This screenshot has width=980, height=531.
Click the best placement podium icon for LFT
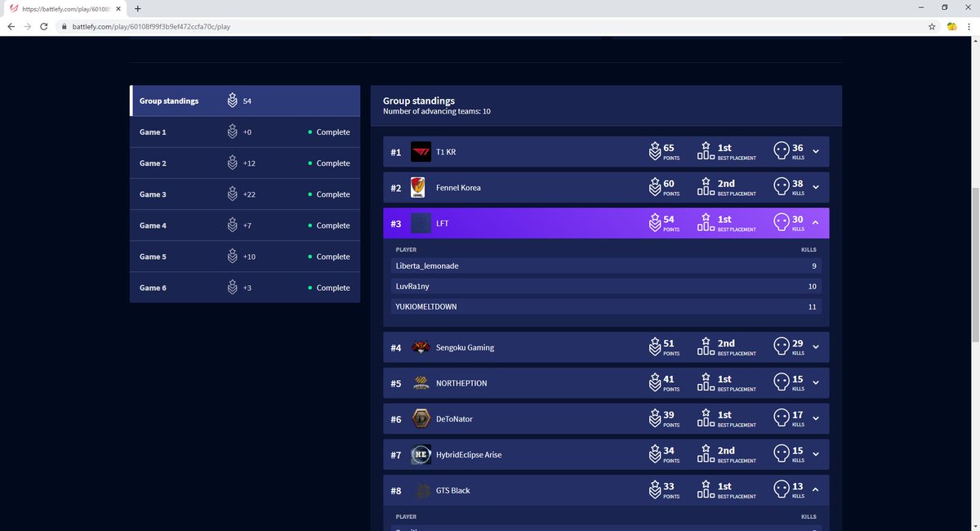click(706, 223)
